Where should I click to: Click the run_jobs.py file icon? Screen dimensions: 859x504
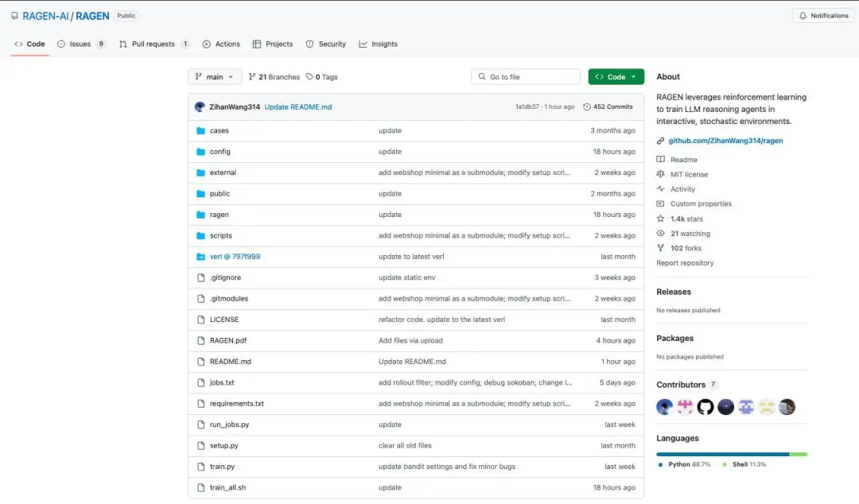(200, 425)
